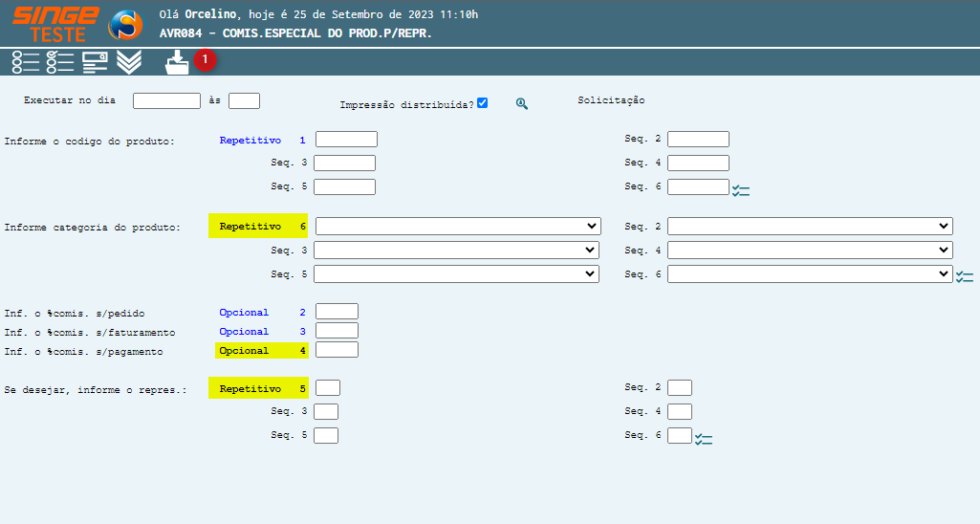
Task: Open the category Seq. 3 dropdown
Action: tap(456, 251)
